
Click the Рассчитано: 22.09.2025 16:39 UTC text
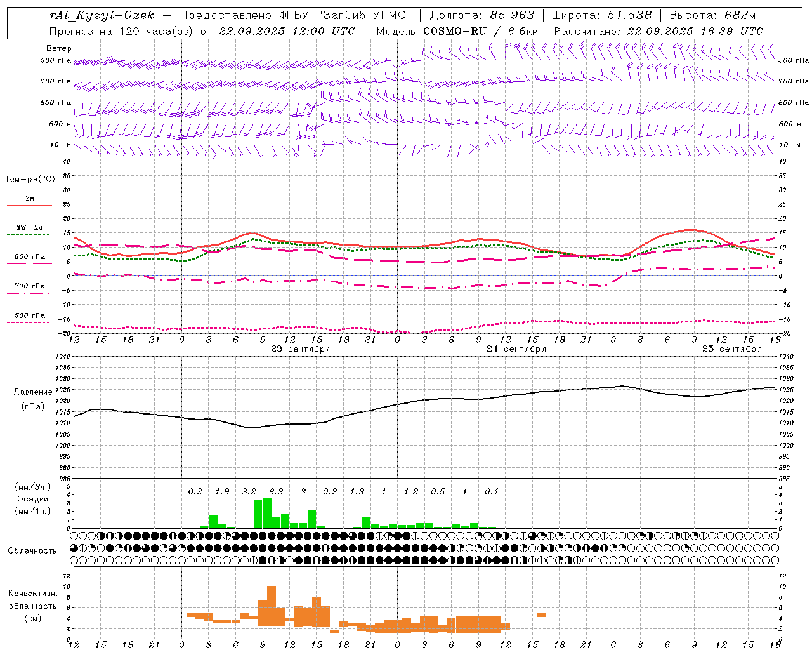click(x=658, y=30)
